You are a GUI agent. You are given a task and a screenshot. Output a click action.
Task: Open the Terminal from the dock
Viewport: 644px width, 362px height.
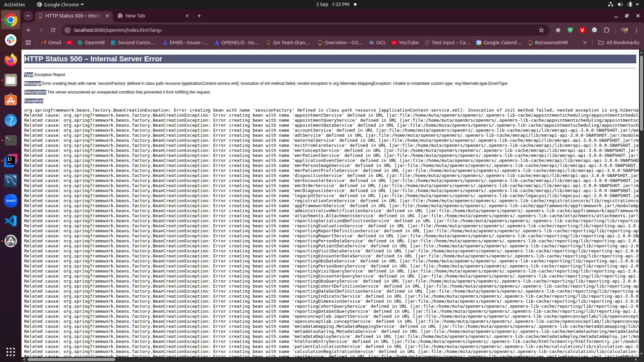tap(11, 140)
